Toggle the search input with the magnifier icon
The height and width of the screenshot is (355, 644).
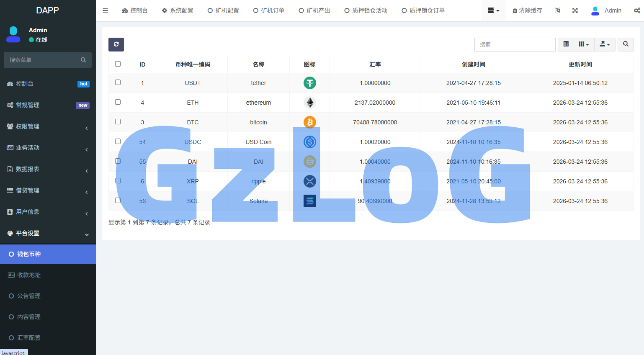pyautogui.click(x=626, y=44)
